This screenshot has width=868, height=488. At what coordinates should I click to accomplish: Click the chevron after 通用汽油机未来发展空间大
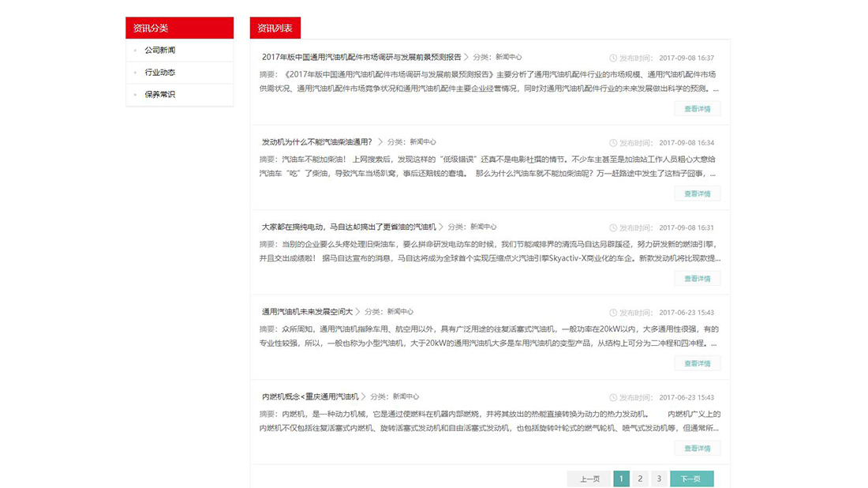(357, 311)
